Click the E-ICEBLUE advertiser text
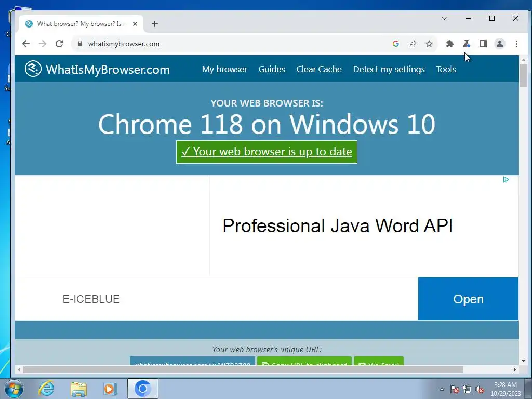 pyautogui.click(x=91, y=299)
